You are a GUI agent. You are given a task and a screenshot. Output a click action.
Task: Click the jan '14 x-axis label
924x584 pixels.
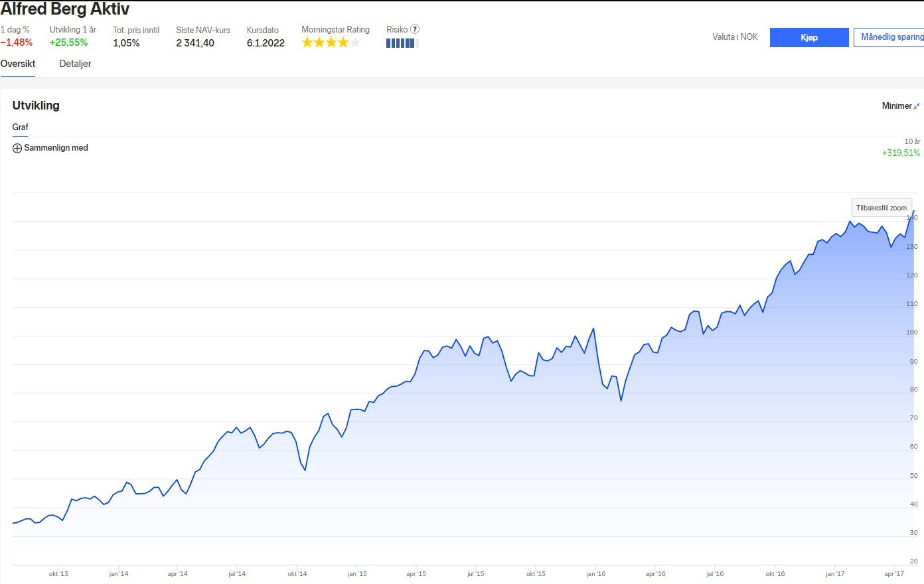(x=119, y=574)
